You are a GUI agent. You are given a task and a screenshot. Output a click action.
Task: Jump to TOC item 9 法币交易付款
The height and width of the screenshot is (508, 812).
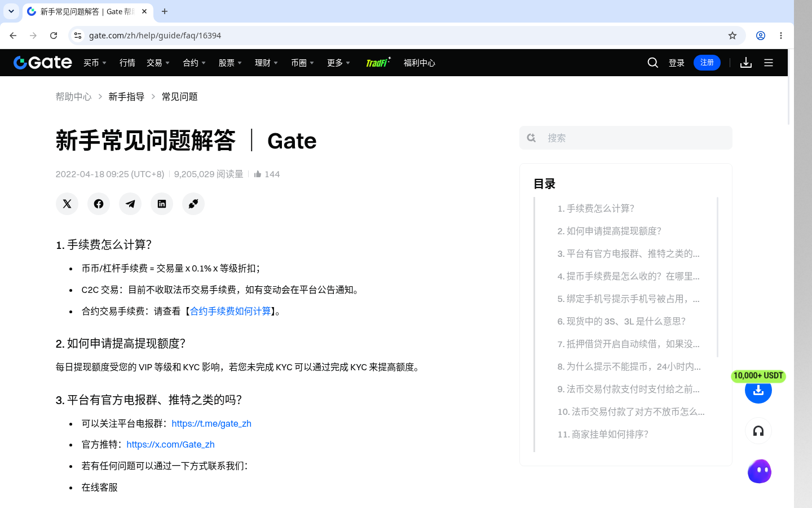click(x=629, y=389)
